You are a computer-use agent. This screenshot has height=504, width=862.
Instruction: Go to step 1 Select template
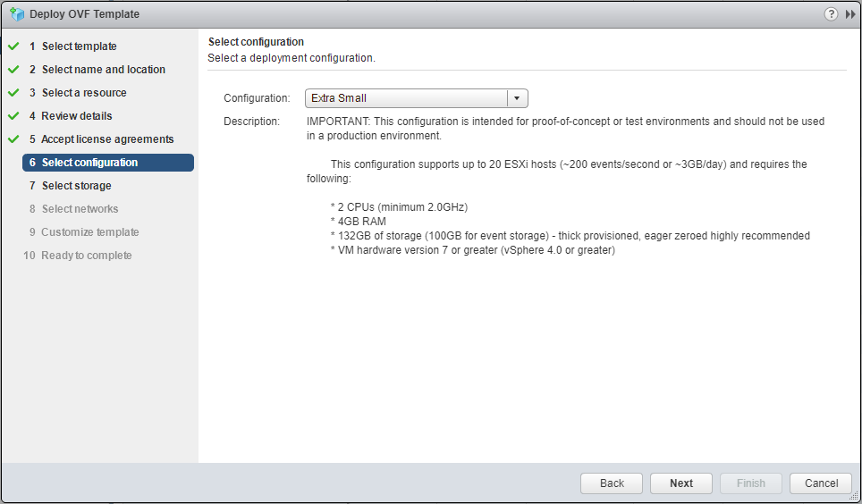[79, 46]
